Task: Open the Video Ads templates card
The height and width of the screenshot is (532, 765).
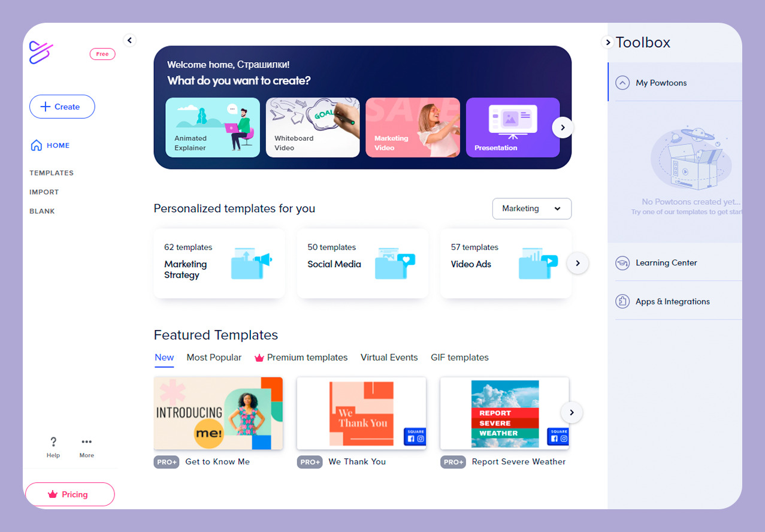Action: (506, 263)
